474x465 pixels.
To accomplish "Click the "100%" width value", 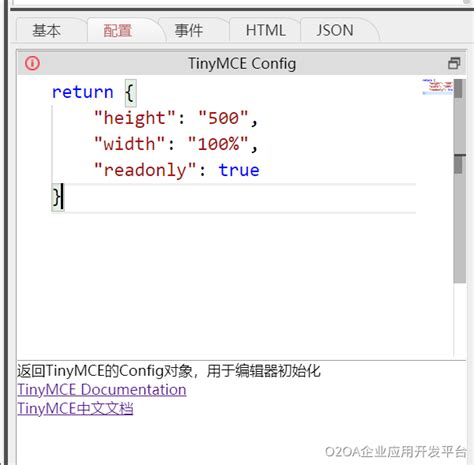I will (x=218, y=144).
